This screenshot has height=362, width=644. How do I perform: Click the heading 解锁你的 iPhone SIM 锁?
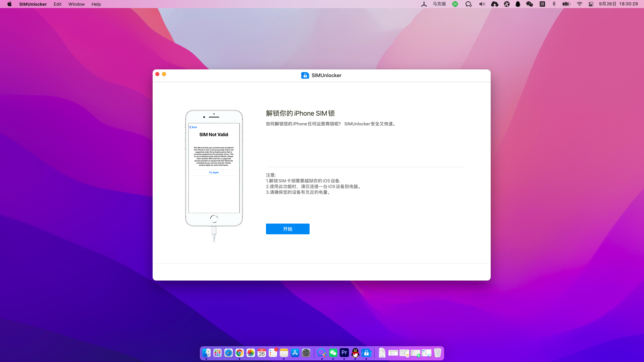click(x=300, y=113)
